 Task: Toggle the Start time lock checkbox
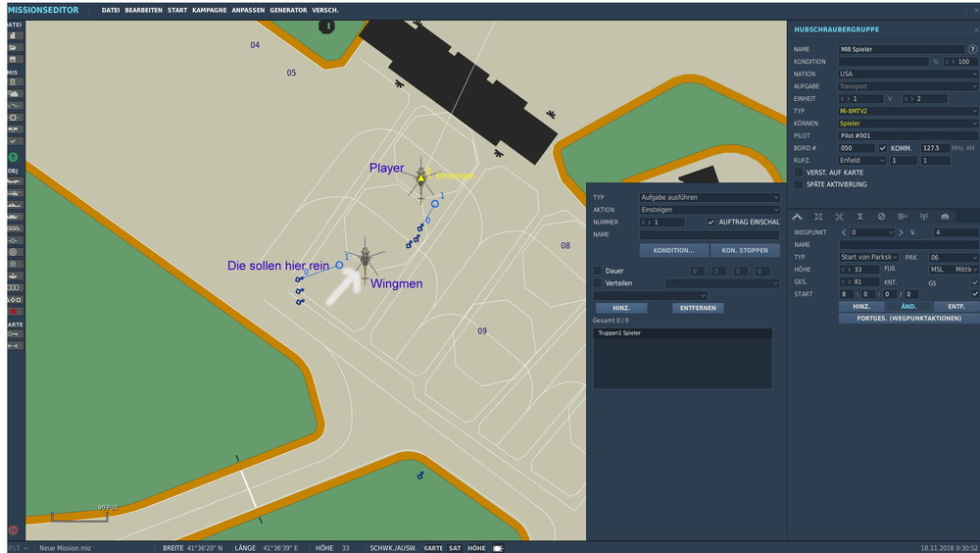(x=975, y=294)
